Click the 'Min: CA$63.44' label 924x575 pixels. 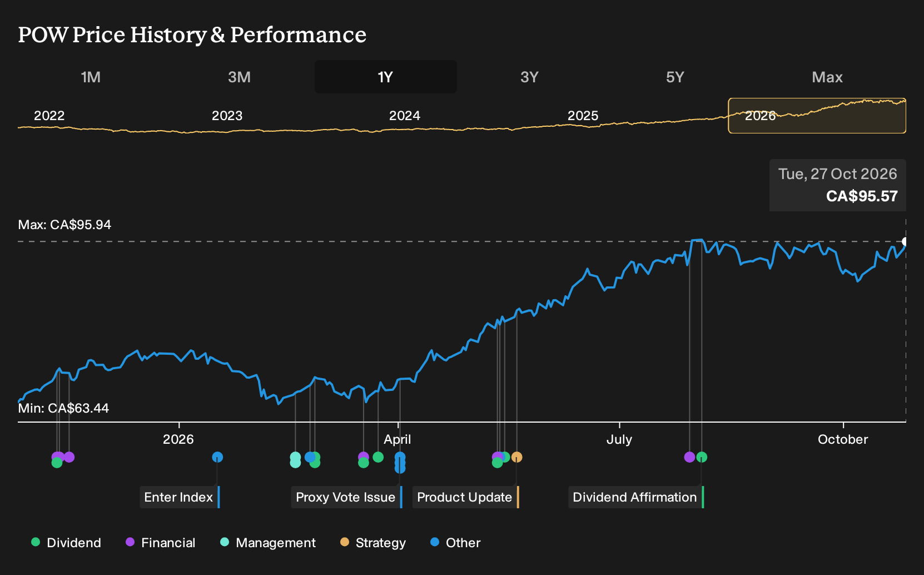(63, 408)
